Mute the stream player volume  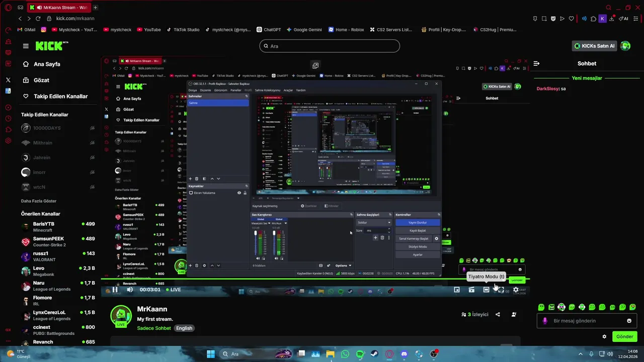tap(130, 290)
